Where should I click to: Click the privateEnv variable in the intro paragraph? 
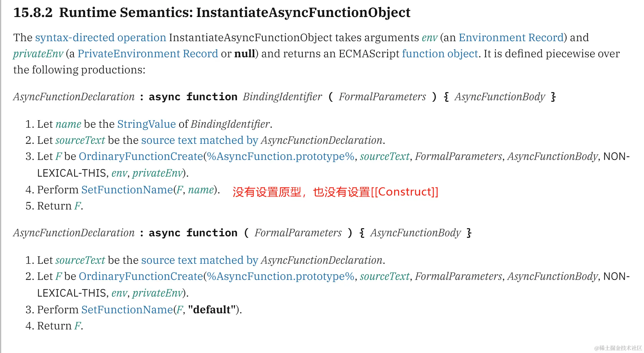click(x=38, y=54)
